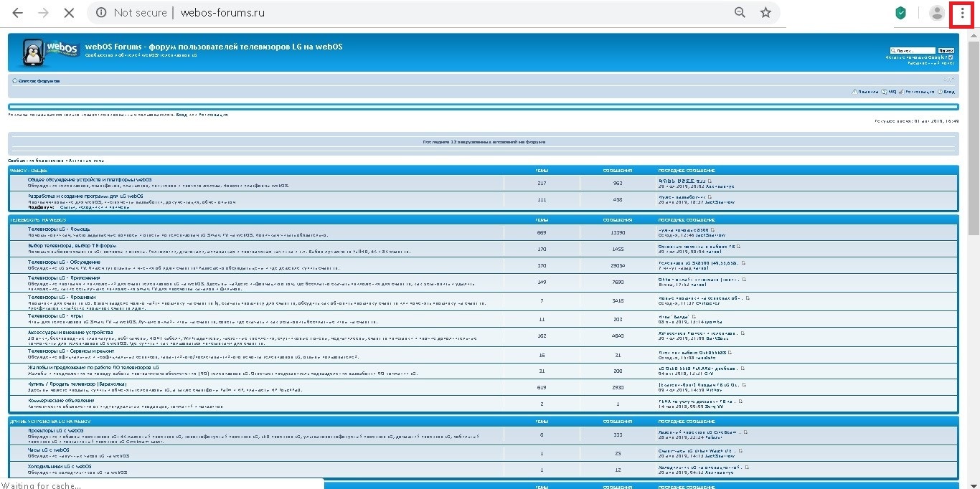Click the address bar showing webos-forums.ru
The height and width of the screenshot is (489, 980).
point(430,13)
